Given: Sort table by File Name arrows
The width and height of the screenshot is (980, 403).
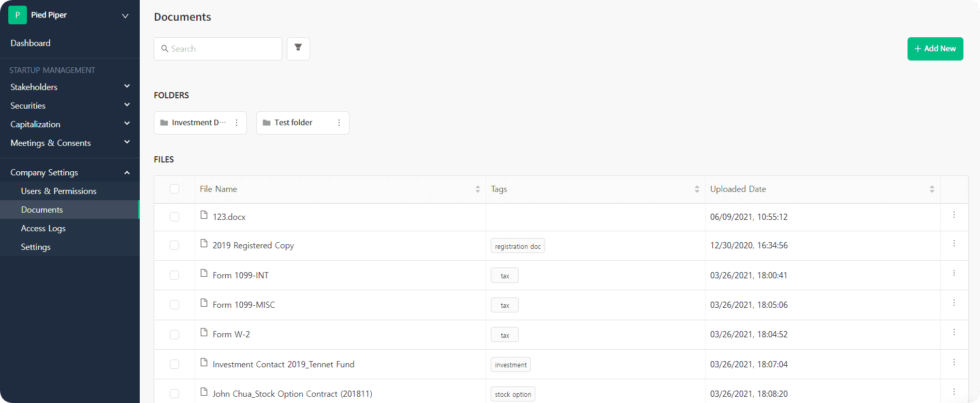Looking at the screenshot, I should point(478,189).
